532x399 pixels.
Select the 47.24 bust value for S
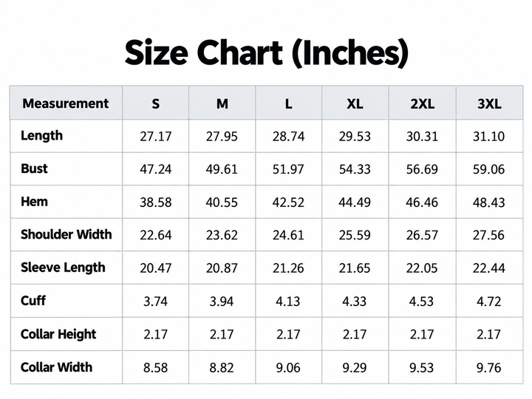(x=156, y=169)
